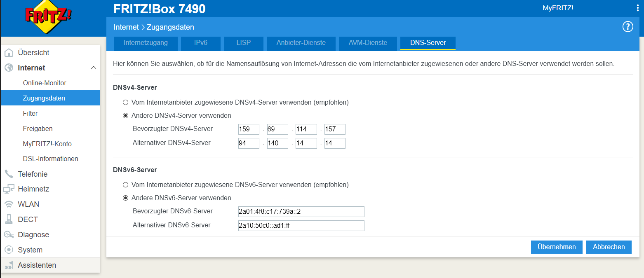The height and width of the screenshot is (278, 644).
Task: Switch to the LISP tab
Action: (x=243, y=43)
